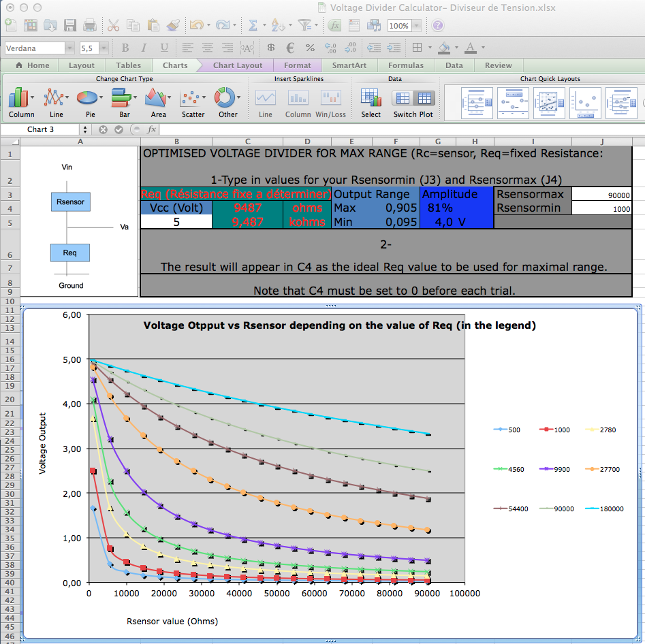Click the Rsensormax value cell 90000

tap(602, 195)
